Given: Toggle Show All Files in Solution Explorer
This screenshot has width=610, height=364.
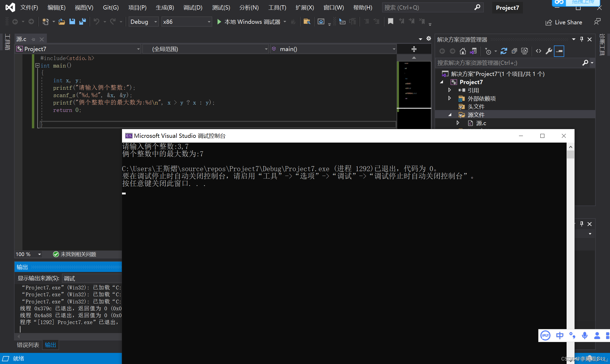Looking at the screenshot, I should point(525,51).
